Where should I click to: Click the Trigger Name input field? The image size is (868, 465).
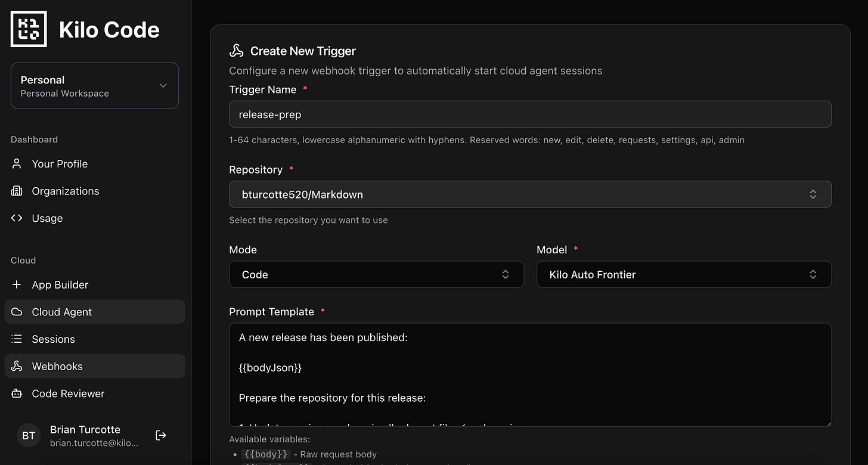tap(530, 114)
